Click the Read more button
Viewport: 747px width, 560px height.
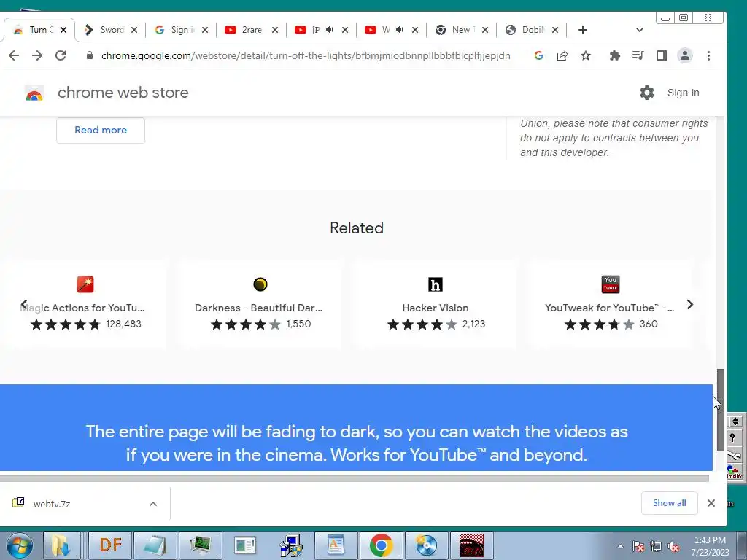tap(101, 131)
